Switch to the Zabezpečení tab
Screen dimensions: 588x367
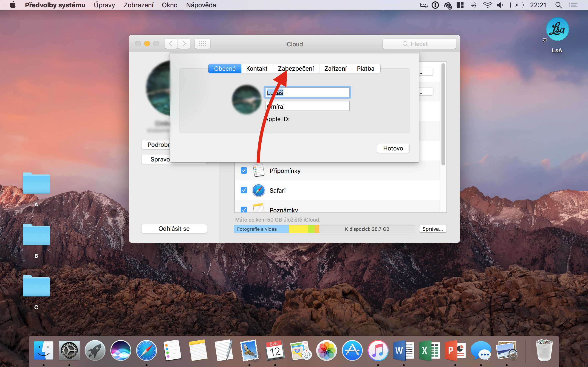tap(296, 69)
